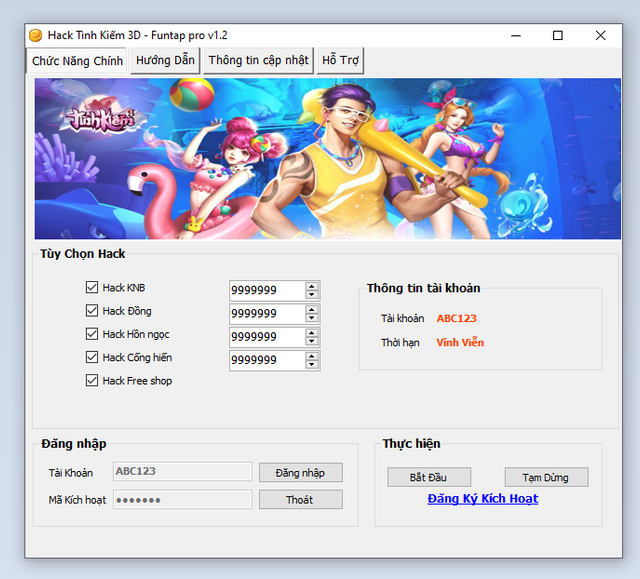Increase Hack Hồn ngọc value with up arrow
This screenshot has width=640, height=579.
(x=312, y=332)
